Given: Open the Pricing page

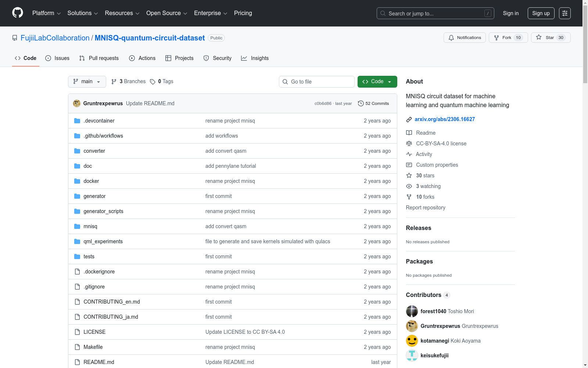Looking at the screenshot, I should (x=243, y=13).
